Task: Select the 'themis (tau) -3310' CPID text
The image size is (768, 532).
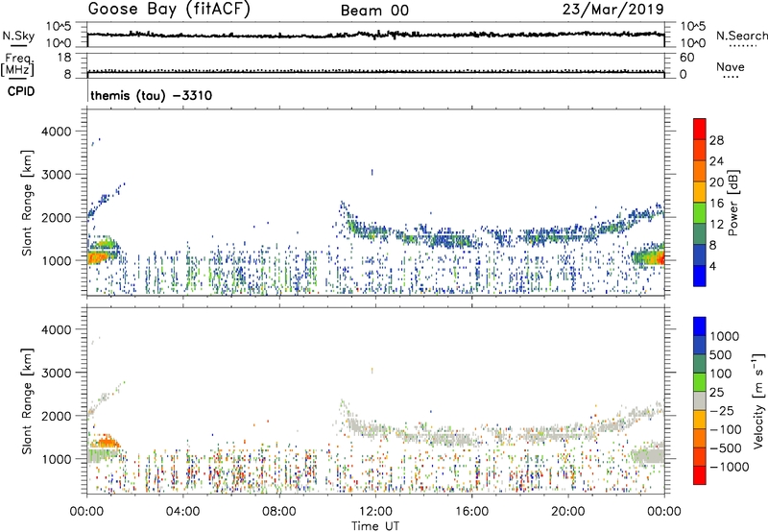Action: 152,95
